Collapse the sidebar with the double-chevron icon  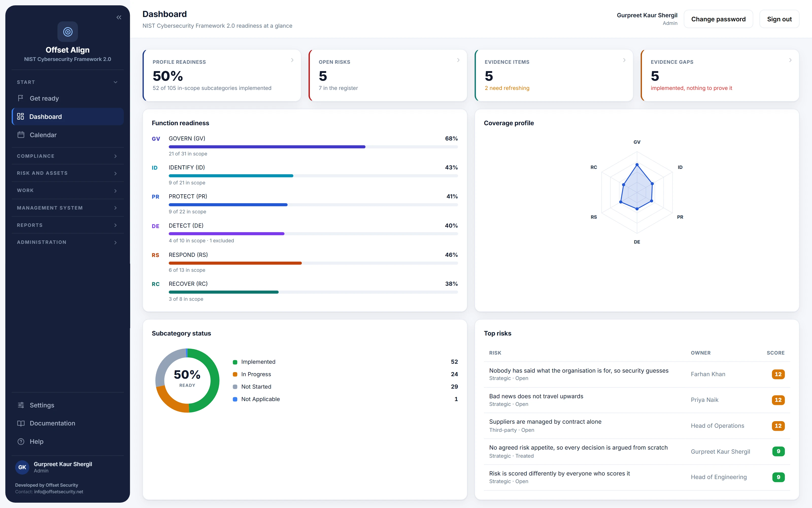click(119, 18)
